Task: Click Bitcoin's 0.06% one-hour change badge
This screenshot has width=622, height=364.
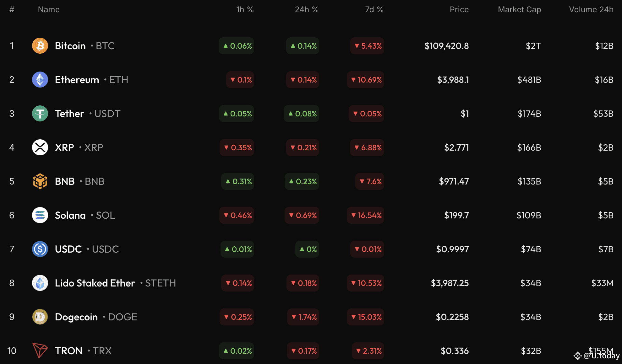Action: pos(236,46)
